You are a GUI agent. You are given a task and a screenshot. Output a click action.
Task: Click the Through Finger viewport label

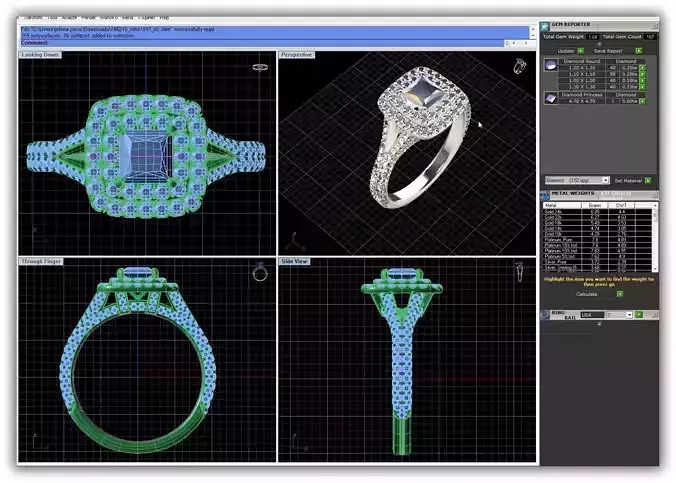[x=41, y=261]
